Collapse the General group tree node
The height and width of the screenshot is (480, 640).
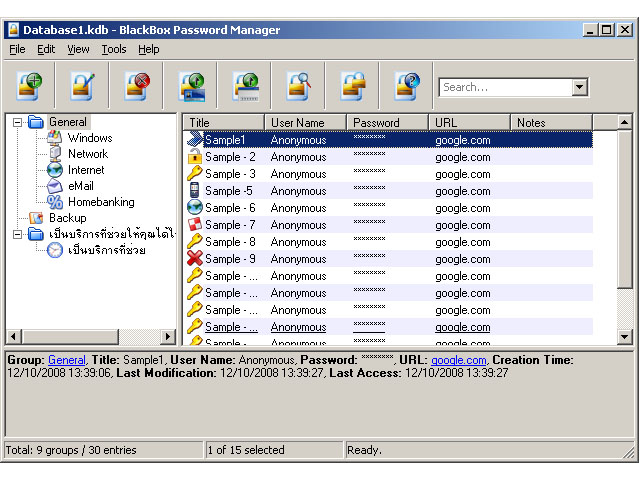pos(17,122)
